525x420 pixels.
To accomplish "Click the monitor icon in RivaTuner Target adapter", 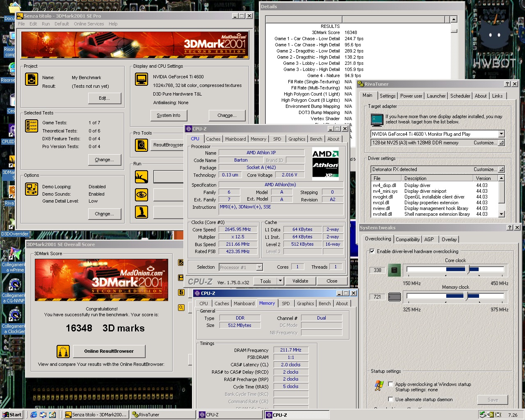I will 377,119.
